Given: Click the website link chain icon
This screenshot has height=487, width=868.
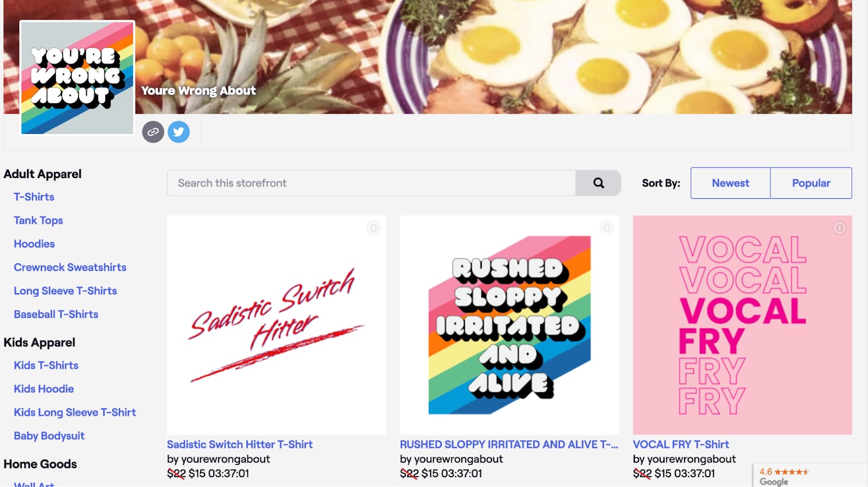Looking at the screenshot, I should point(153,132).
